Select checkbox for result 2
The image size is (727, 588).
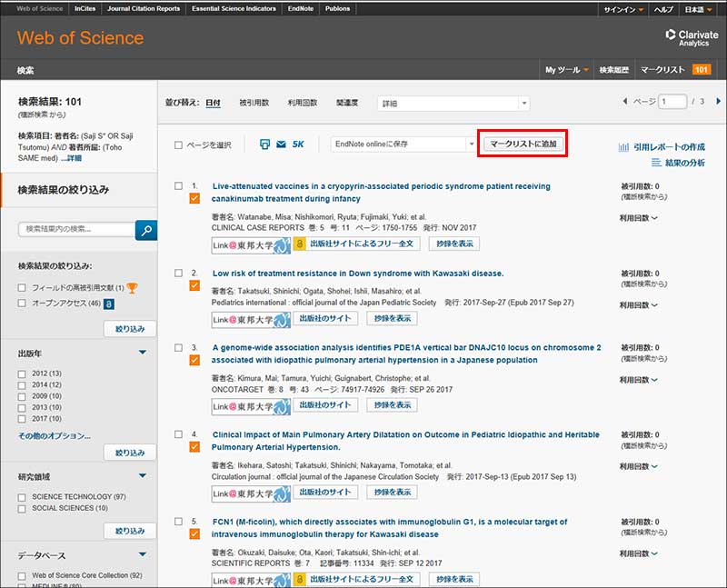tap(178, 274)
